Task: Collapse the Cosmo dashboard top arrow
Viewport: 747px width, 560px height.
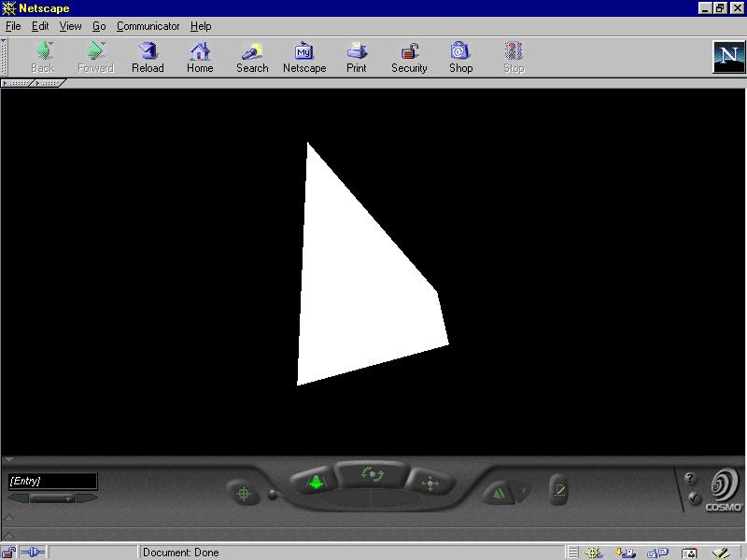Action: pos(9,460)
